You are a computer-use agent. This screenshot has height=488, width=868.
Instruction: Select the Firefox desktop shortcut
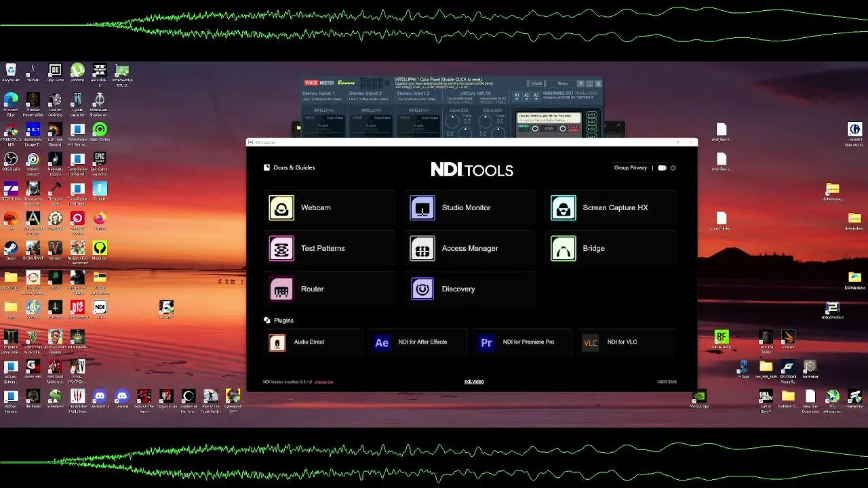pos(100,222)
